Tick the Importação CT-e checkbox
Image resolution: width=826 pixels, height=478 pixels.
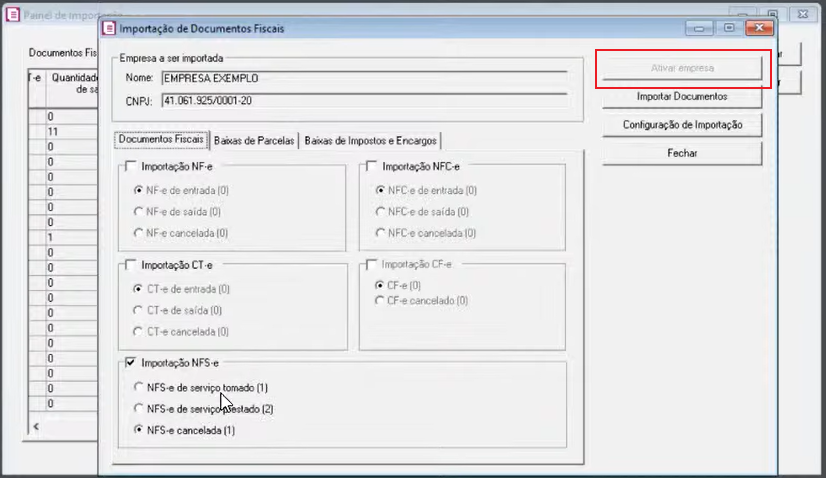(x=132, y=265)
